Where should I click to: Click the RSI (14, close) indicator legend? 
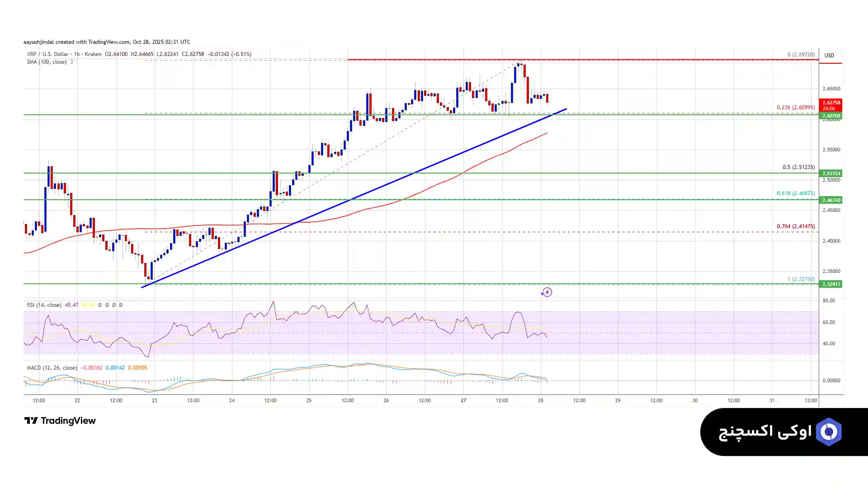pyautogui.click(x=44, y=305)
